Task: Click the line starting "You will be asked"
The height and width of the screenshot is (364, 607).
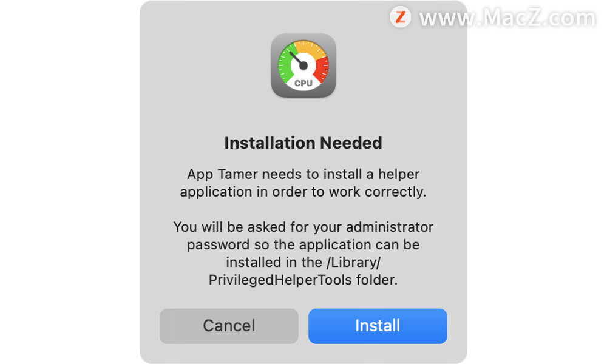Action: (303, 227)
